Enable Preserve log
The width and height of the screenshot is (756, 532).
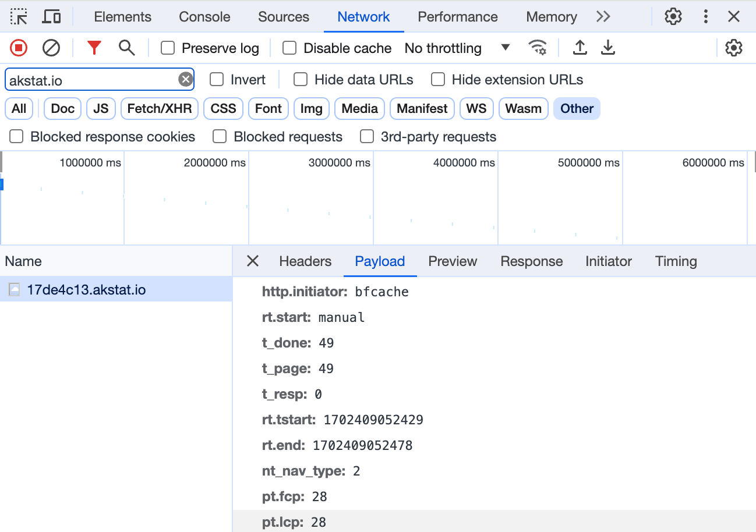(167, 48)
